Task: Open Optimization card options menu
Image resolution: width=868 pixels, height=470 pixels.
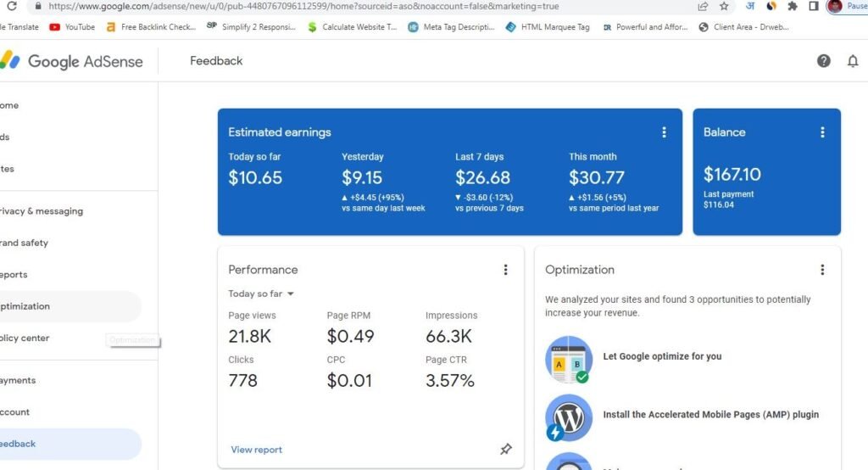Action: pyautogui.click(x=822, y=270)
